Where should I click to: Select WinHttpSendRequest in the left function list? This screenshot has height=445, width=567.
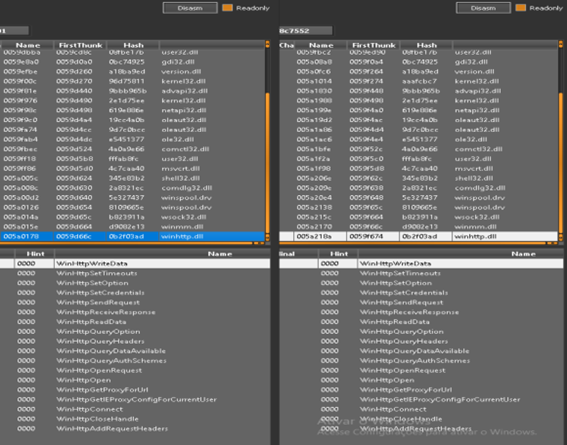pyautogui.click(x=135, y=303)
